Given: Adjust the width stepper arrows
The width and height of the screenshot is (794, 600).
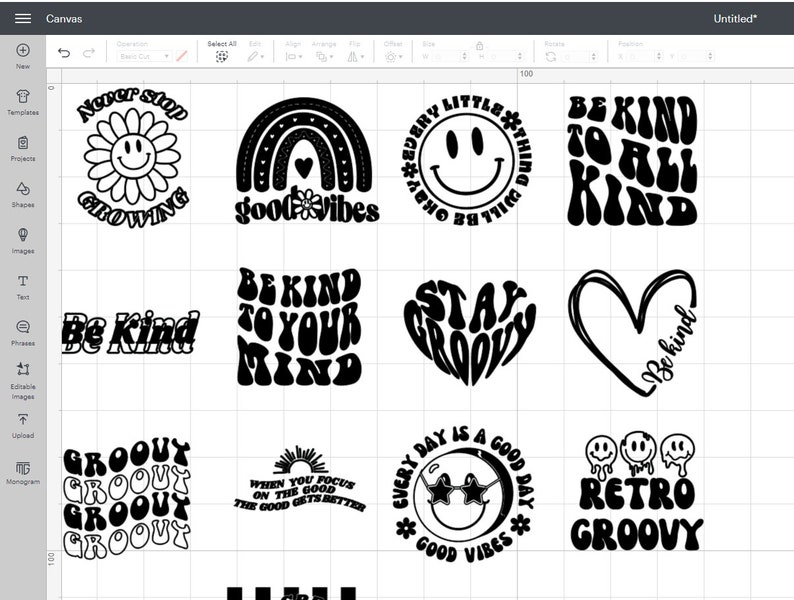Looking at the screenshot, I should 464,56.
